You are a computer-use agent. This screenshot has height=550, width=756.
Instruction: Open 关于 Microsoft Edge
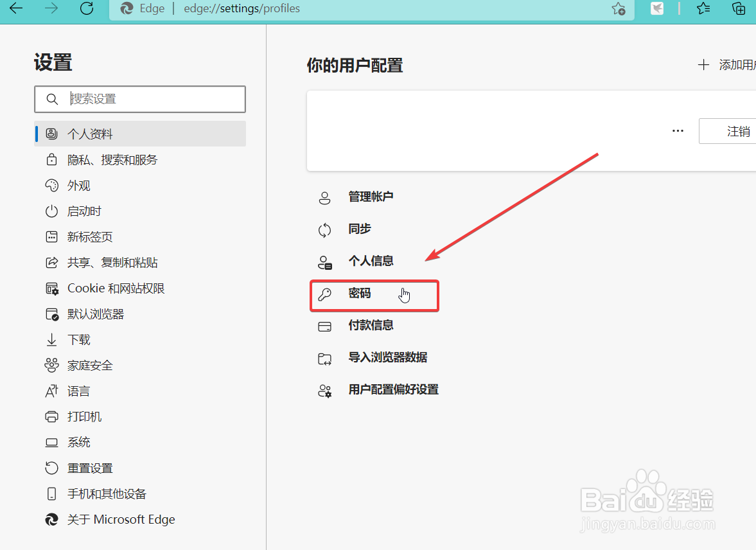point(121,519)
